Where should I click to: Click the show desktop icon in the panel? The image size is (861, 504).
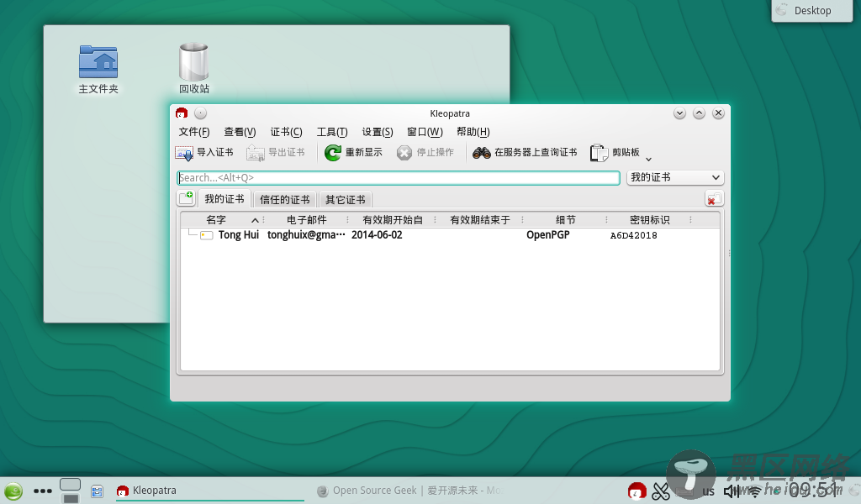(x=98, y=491)
